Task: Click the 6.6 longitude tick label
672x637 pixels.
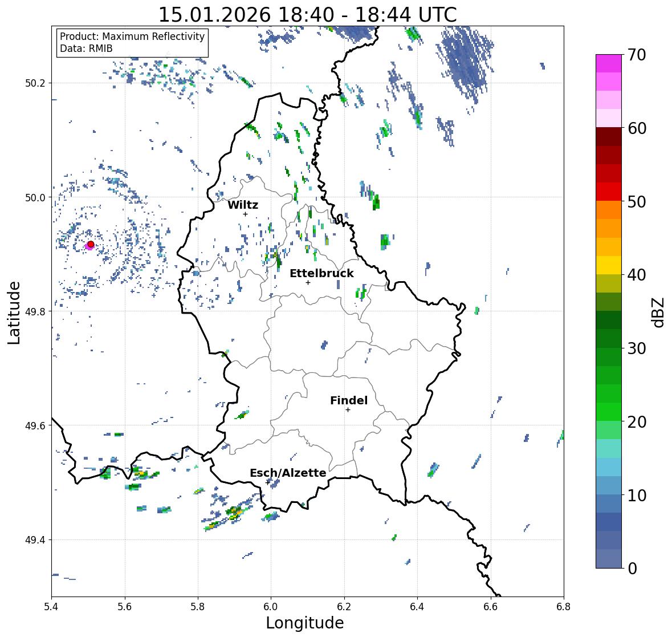Action: point(491,607)
